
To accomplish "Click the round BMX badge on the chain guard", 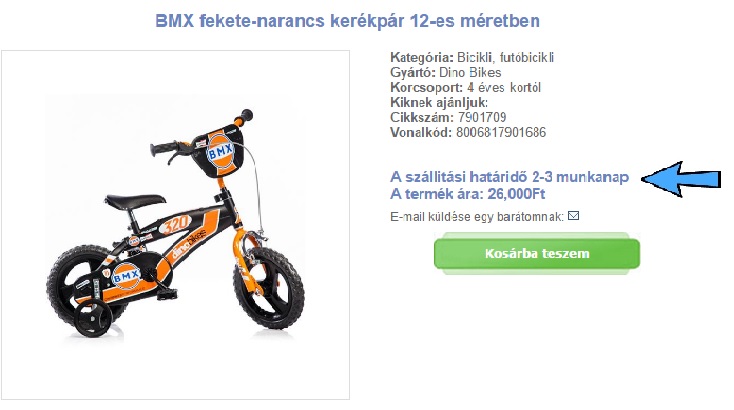I will pyautogui.click(x=127, y=277).
